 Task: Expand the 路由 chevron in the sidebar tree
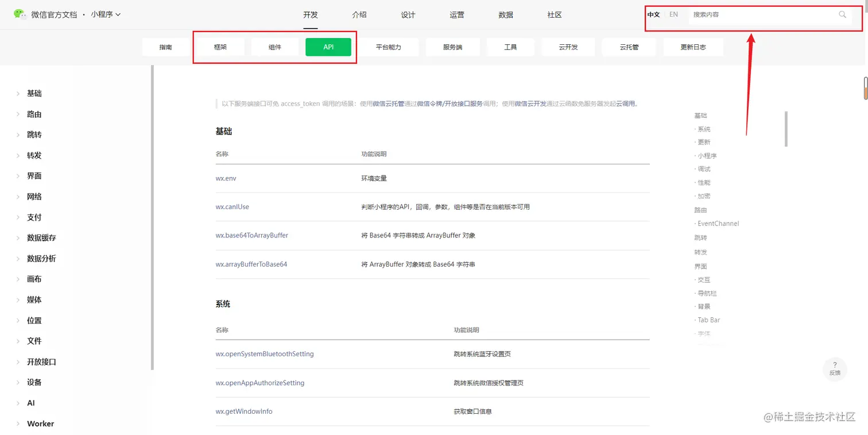click(x=18, y=114)
